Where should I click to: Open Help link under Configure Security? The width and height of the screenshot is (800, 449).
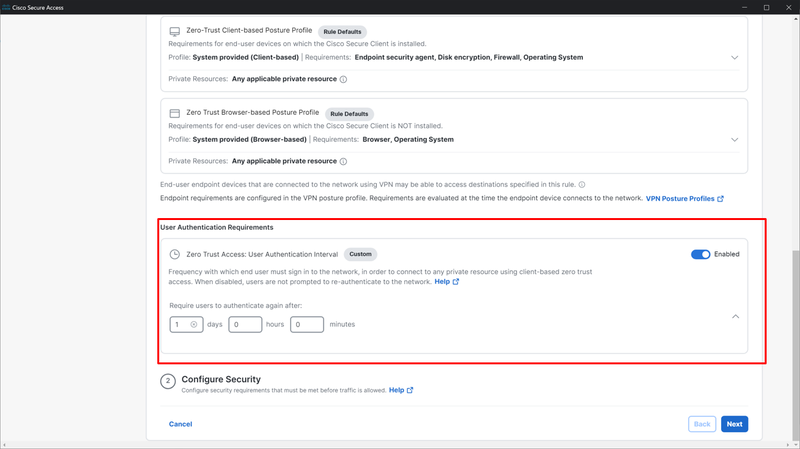[x=401, y=390]
